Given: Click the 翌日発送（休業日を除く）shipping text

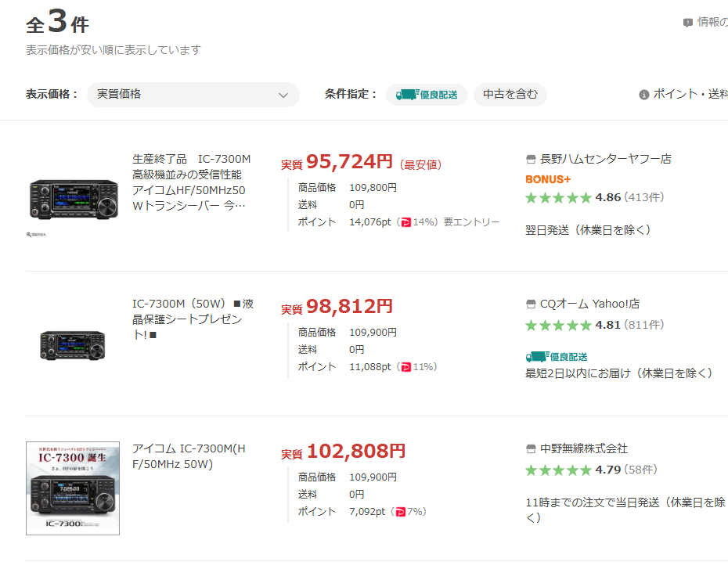Looking at the screenshot, I should 588,230.
